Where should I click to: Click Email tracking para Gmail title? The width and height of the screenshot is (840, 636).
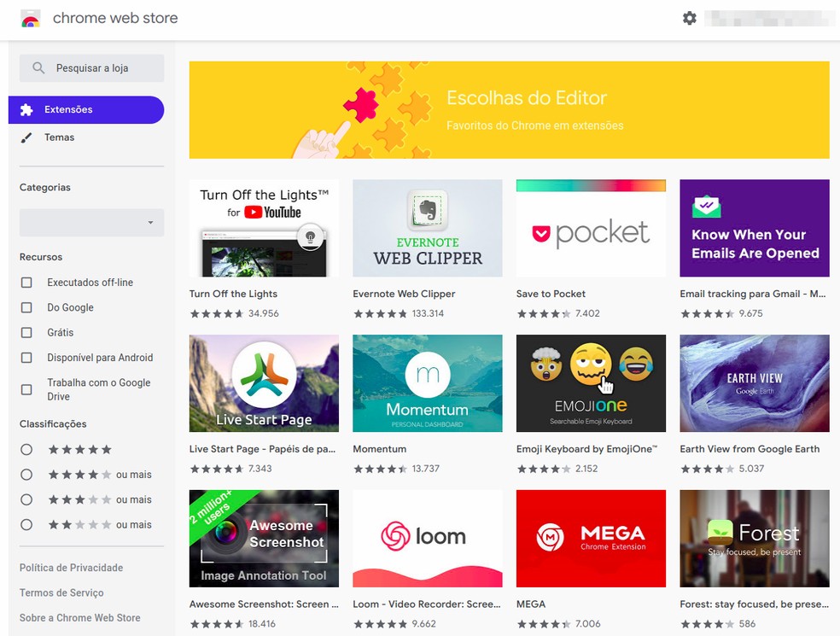point(753,294)
